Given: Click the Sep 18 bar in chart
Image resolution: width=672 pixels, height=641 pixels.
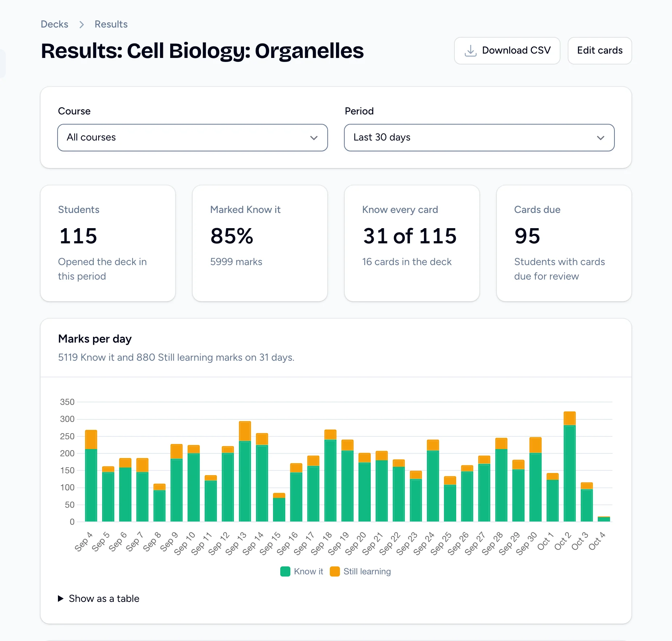Looking at the screenshot, I should click(x=330, y=475).
